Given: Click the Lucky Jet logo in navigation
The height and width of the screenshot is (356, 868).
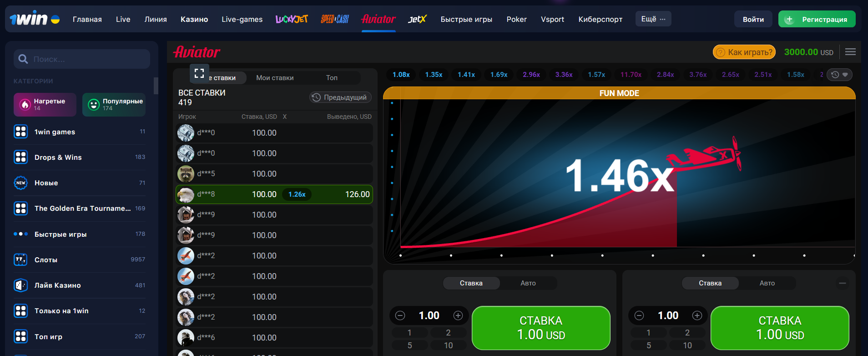Looking at the screenshot, I should point(292,19).
